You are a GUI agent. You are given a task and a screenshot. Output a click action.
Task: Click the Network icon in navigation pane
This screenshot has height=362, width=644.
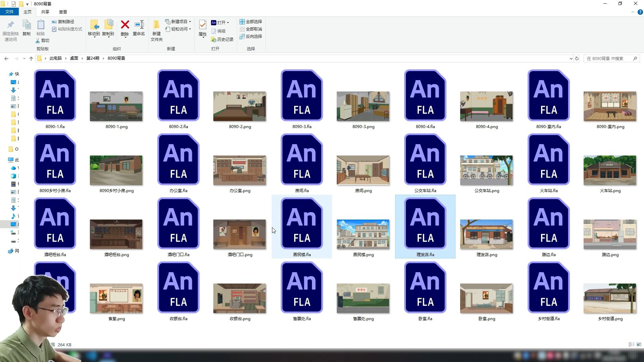pyautogui.click(x=11, y=251)
